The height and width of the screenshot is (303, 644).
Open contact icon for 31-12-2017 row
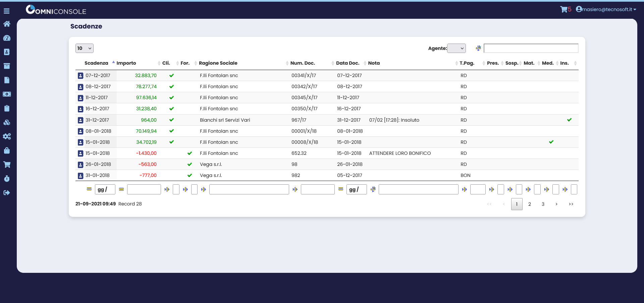pos(80,120)
